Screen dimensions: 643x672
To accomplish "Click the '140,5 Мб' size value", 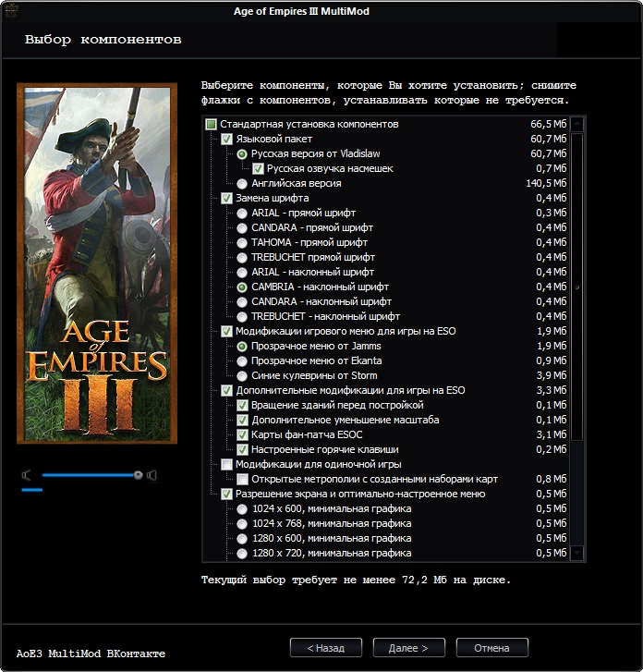I will coord(546,183).
